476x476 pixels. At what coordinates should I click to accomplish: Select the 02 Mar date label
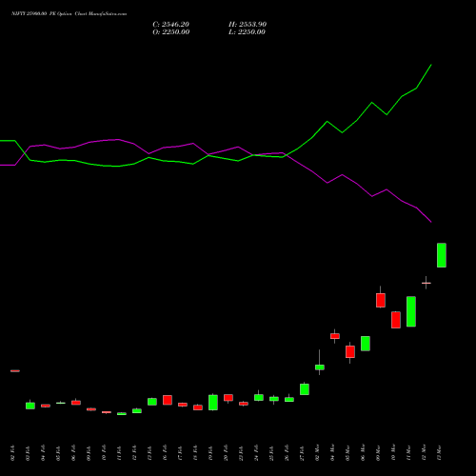pyautogui.click(x=317, y=453)
